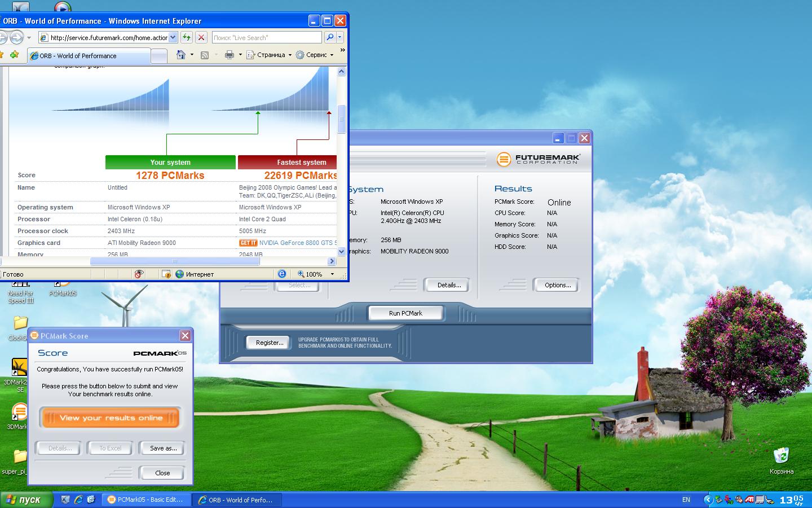The height and width of the screenshot is (508, 812).
Task: Click the Futuremark Corporation logo
Action: pyautogui.click(x=538, y=159)
